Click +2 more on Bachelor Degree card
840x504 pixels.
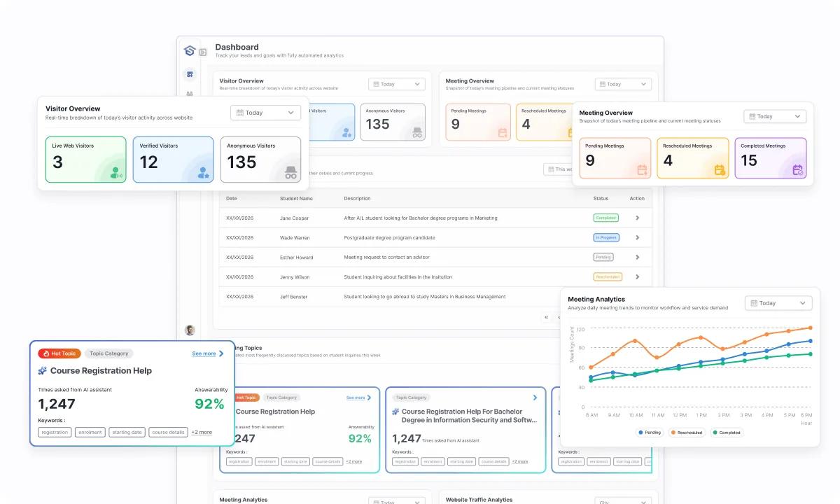click(x=519, y=461)
